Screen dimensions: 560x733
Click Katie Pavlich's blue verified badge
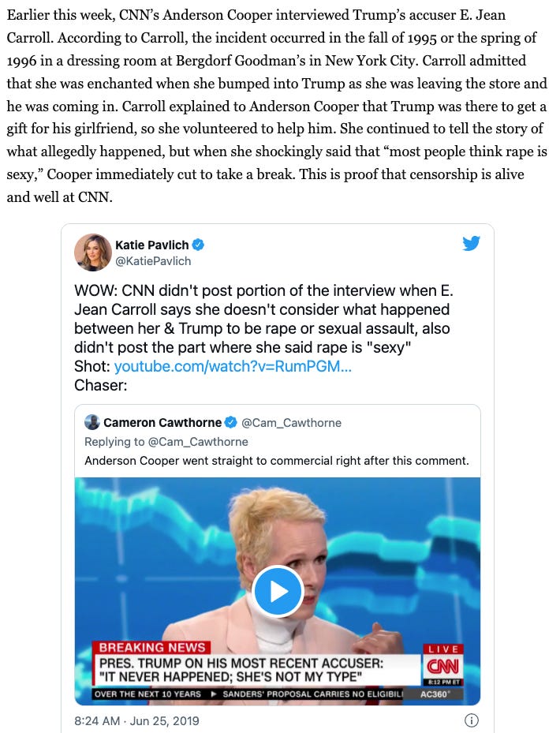pos(198,245)
